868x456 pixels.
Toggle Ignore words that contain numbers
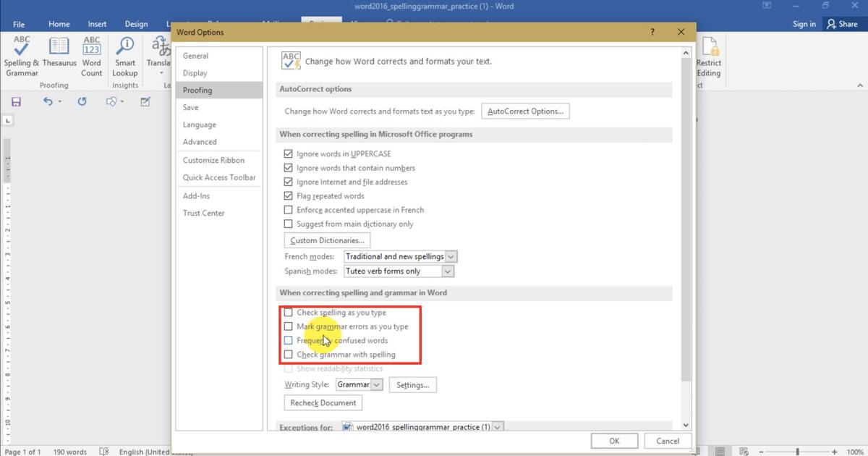tap(288, 168)
